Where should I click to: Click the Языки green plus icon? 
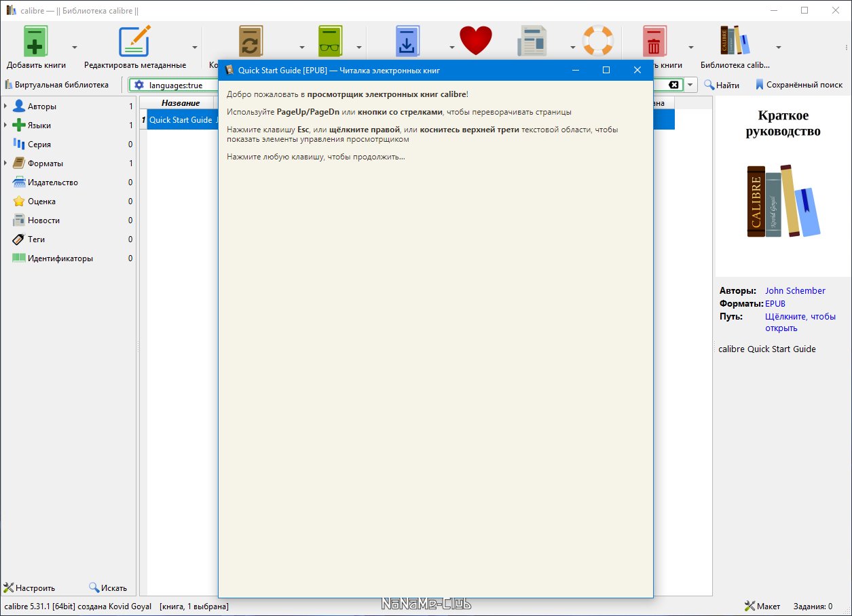pos(18,126)
